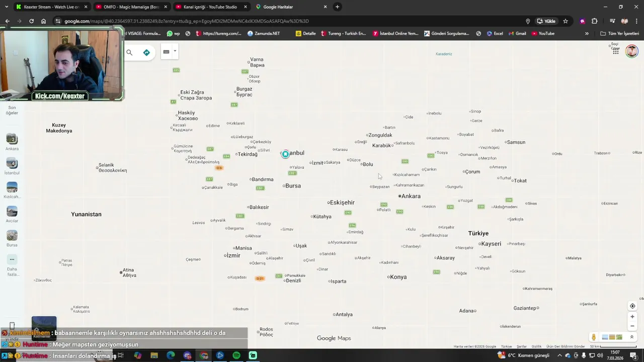644x362 pixels.
Task: Reload the page
Action: click(31, 21)
